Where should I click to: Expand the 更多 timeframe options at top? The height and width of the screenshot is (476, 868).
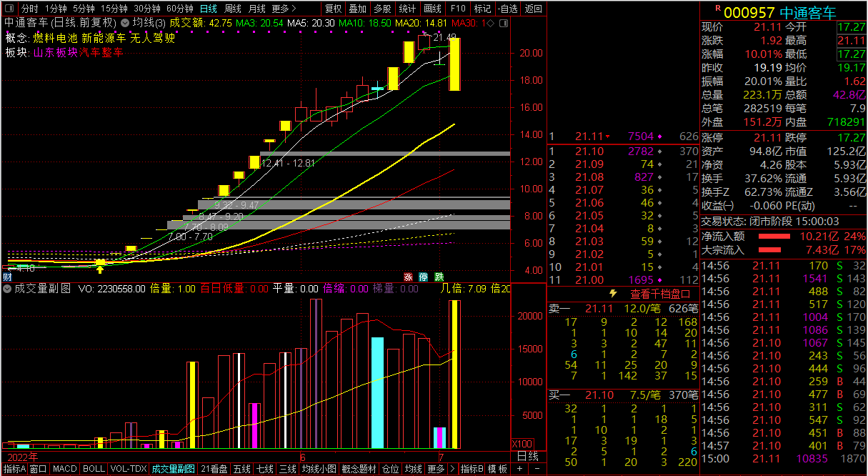click(284, 9)
